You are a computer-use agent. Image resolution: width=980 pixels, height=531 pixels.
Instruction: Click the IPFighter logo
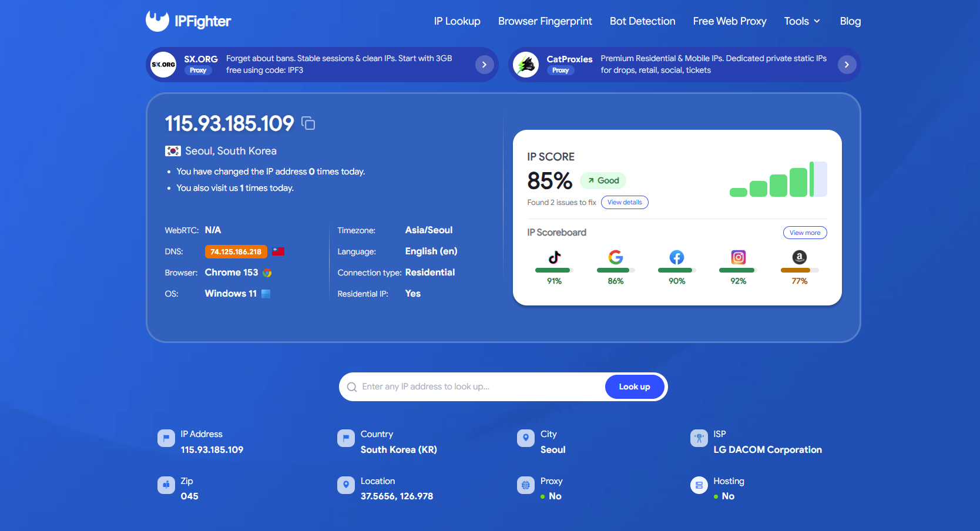(x=188, y=21)
